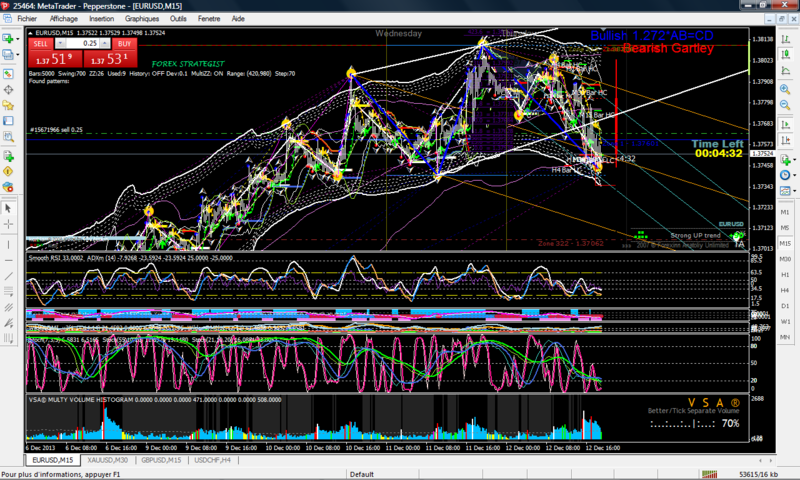800x480 pixels.
Task: Switch to Bar Chart display
Action: click(786, 39)
